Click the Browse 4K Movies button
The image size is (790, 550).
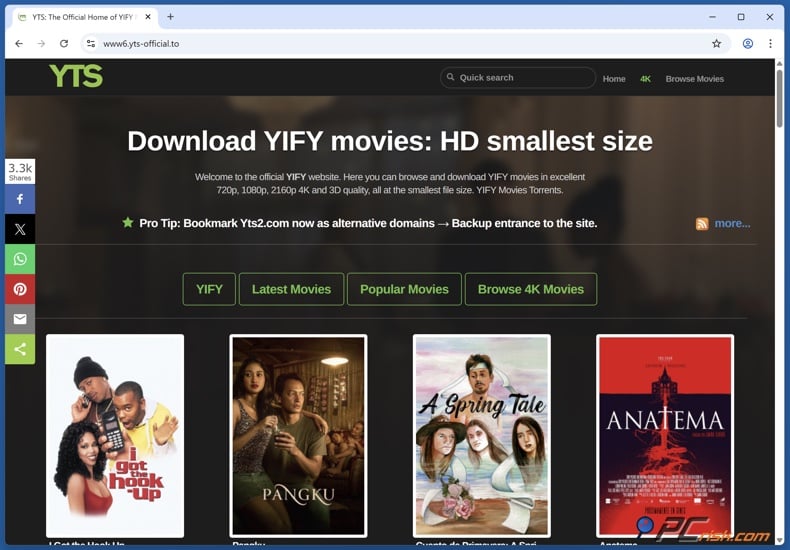pos(531,289)
